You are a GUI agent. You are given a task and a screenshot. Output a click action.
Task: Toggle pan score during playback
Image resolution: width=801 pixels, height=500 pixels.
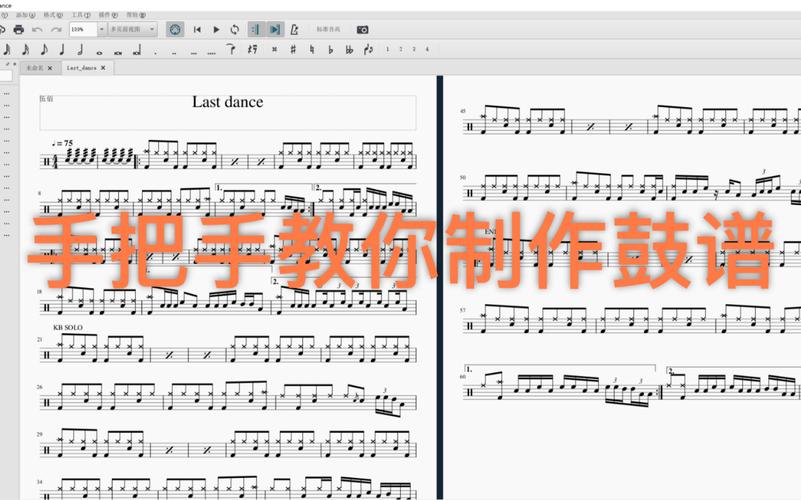[275, 30]
